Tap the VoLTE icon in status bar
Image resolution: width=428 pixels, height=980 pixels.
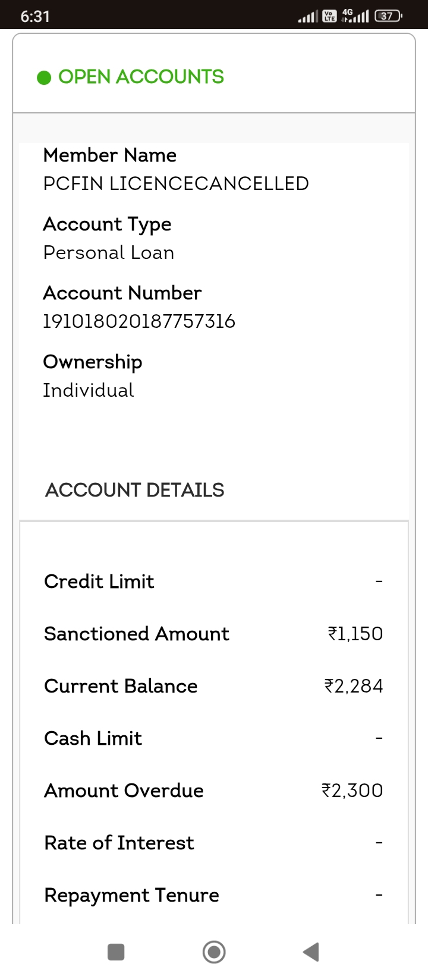[329, 16]
